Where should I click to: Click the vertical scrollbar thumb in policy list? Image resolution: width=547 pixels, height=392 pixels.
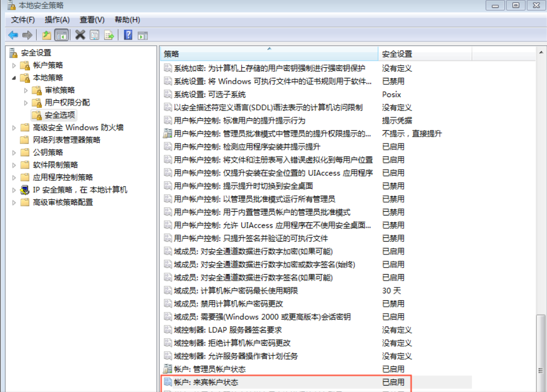[x=541, y=353]
